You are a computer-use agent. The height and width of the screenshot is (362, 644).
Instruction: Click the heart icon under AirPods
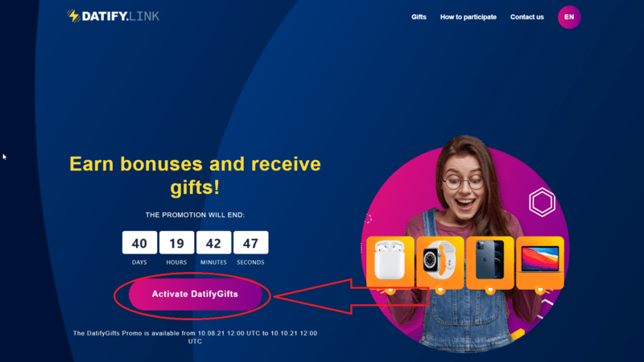[390, 290]
